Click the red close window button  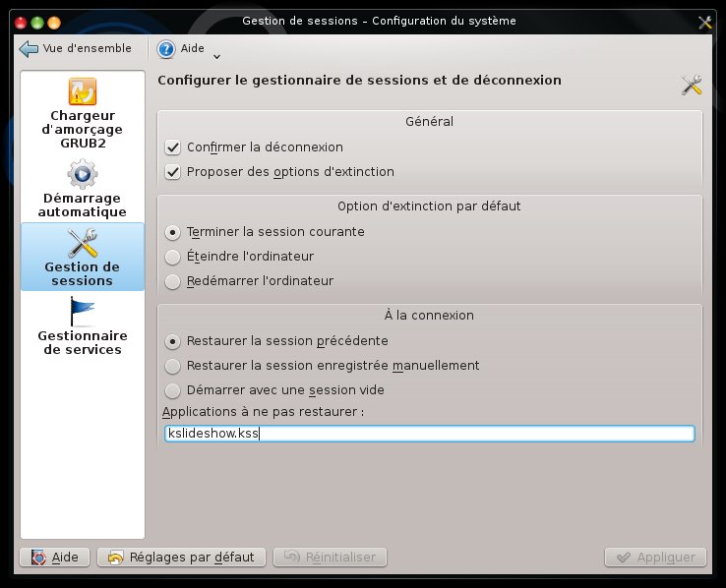tap(21, 23)
